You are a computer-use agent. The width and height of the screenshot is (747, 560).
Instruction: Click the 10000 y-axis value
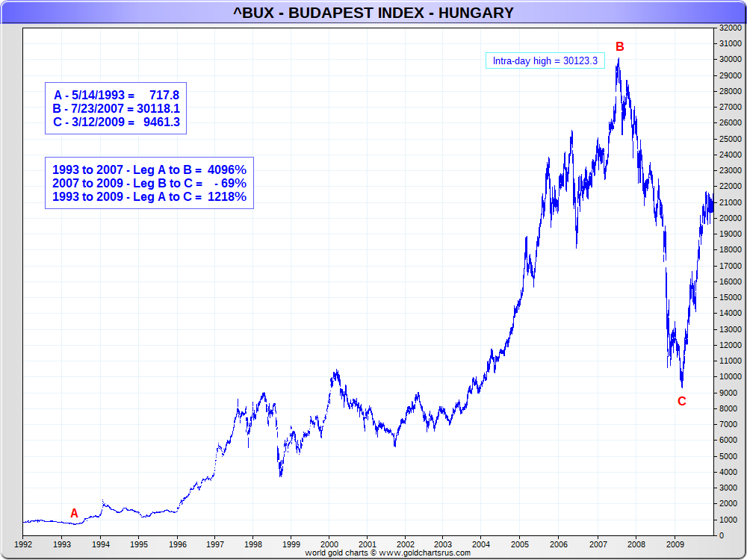tap(731, 377)
